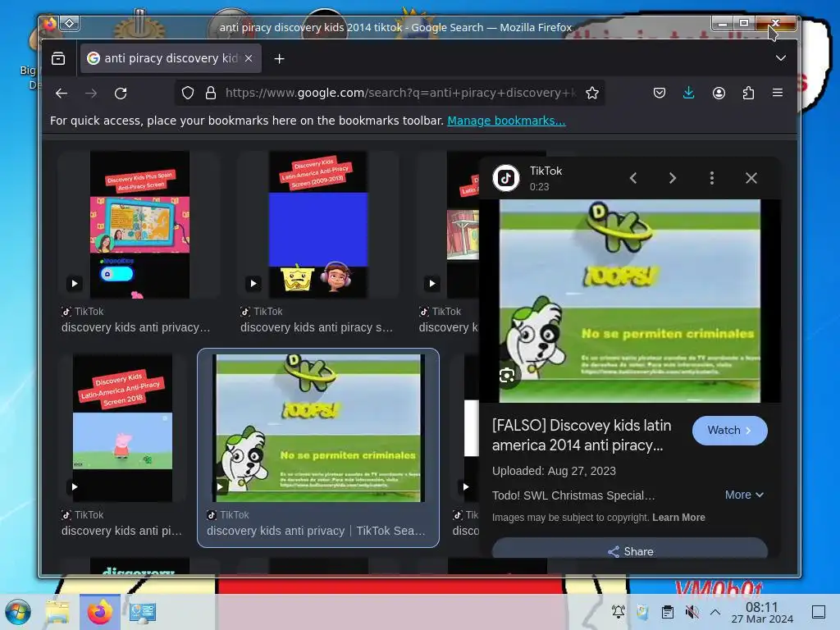
Task: Expand hidden system tray icons arrow
Action: [x=715, y=612]
